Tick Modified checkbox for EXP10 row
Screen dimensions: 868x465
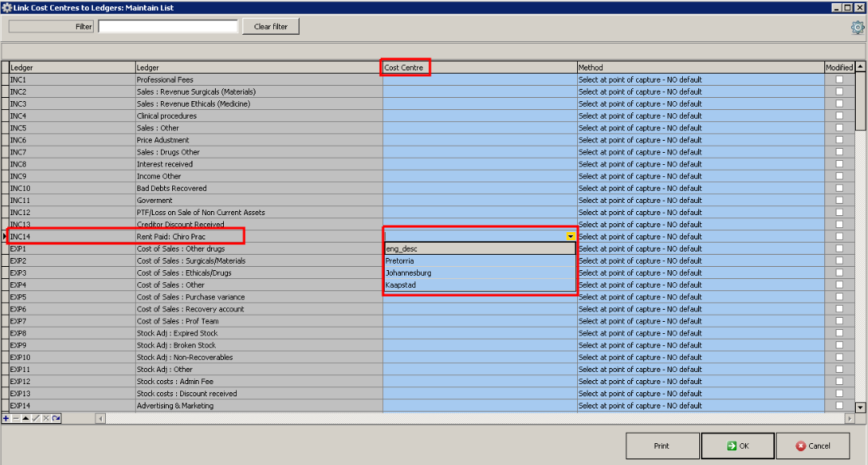pyautogui.click(x=839, y=357)
